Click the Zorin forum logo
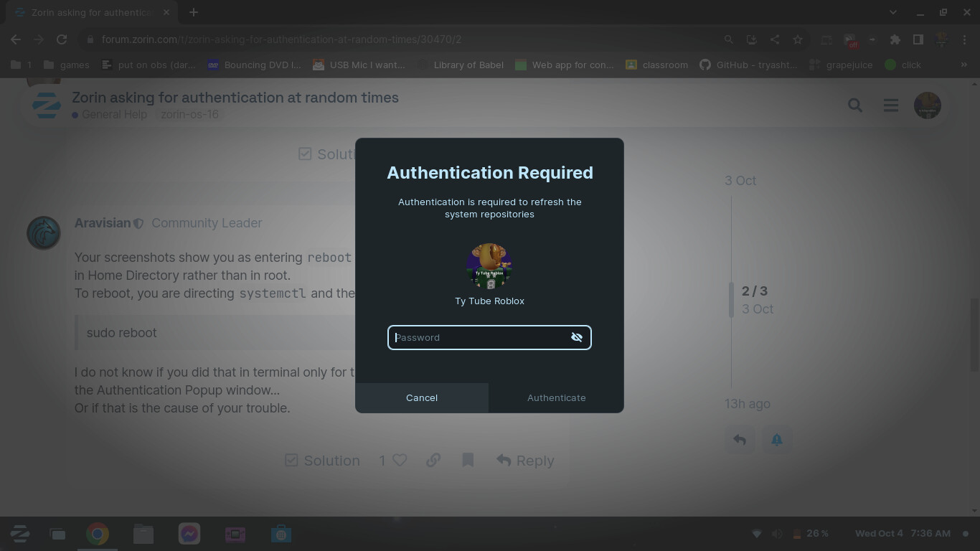The width and height of the screenshot is (980, 551). pyautogui.click(x=47, y=105)
